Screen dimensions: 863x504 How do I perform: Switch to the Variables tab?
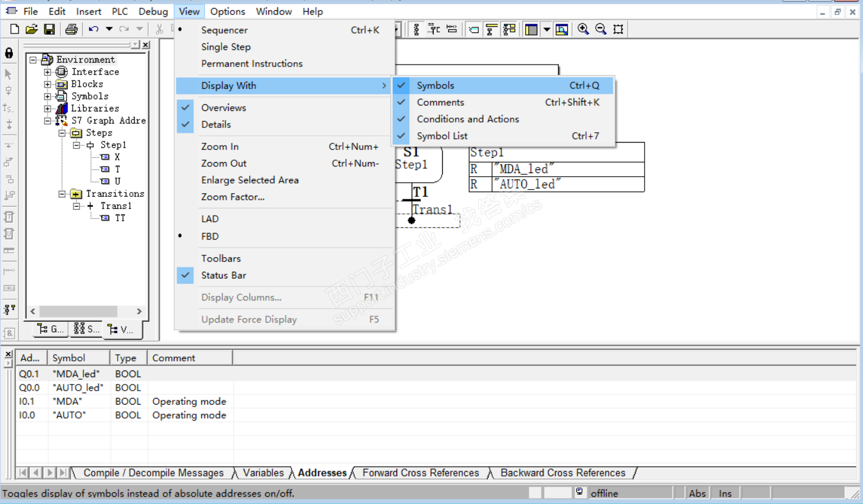pos(263,473)
